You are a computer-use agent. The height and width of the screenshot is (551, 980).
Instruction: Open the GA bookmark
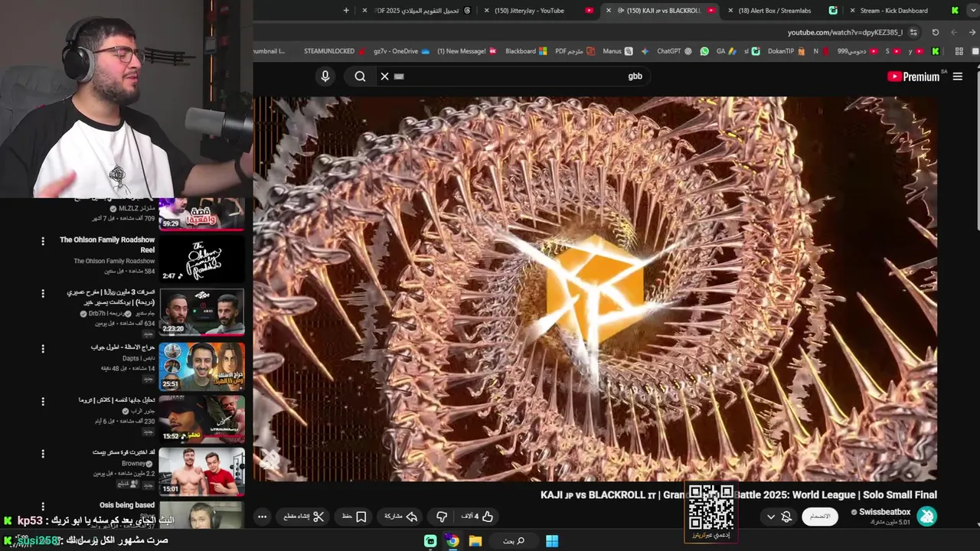(726, 51)
